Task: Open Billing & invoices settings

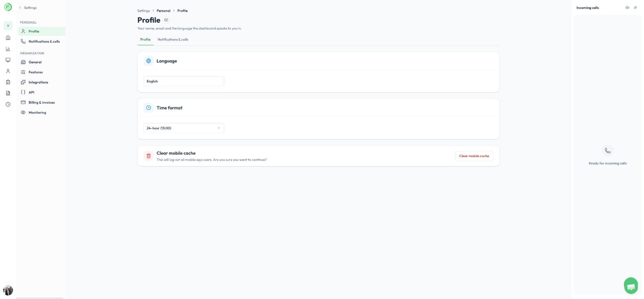Action: (42, 102)
